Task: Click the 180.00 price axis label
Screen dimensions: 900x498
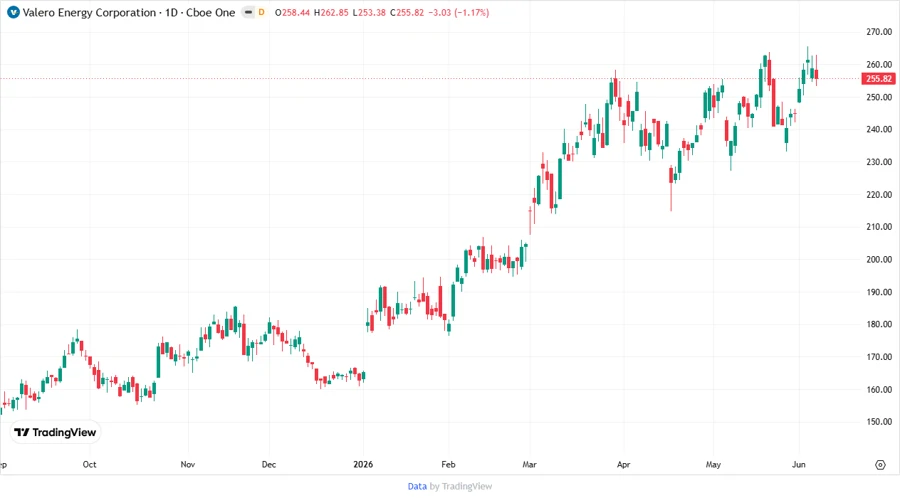Action: (879, 325)
